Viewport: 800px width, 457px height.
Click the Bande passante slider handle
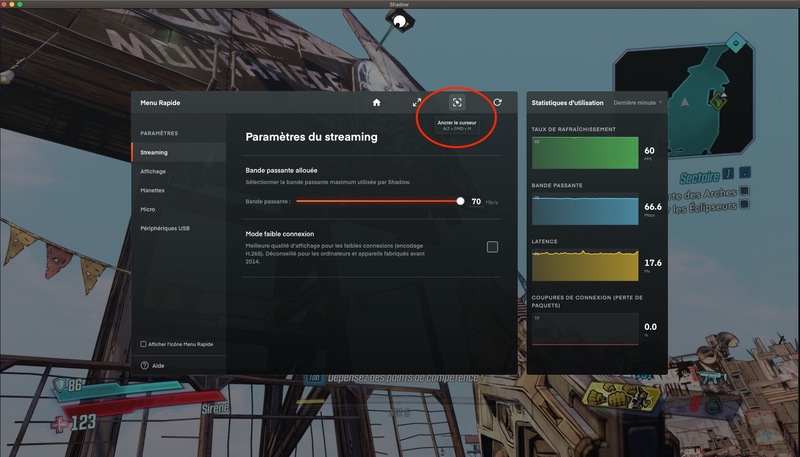tap(460, 201)
